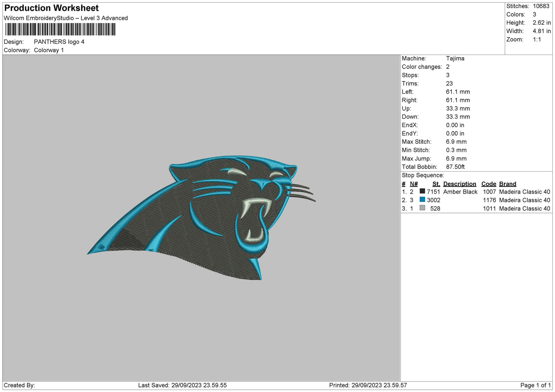
Task: Click the stitches count 10683
Action: (x=541, y=6)
